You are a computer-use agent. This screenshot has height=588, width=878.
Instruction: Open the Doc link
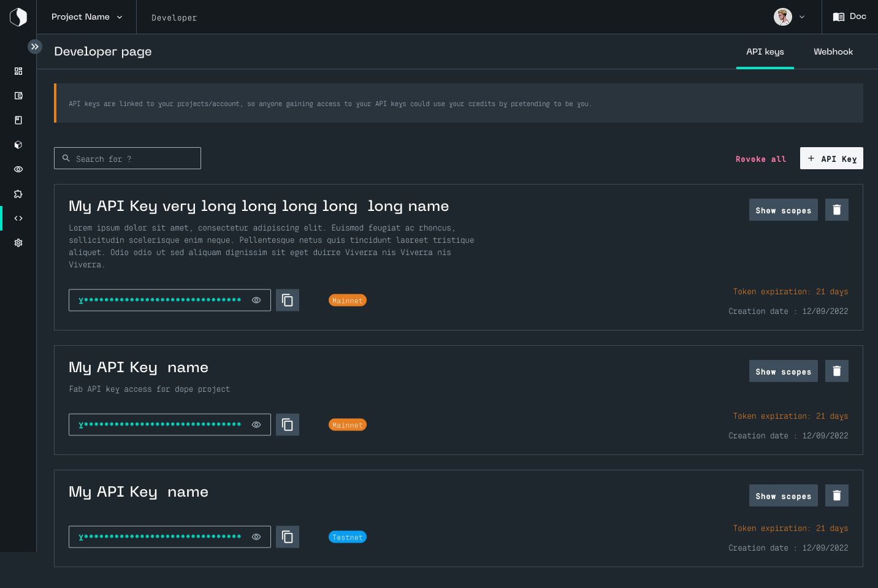pos(850,17)
